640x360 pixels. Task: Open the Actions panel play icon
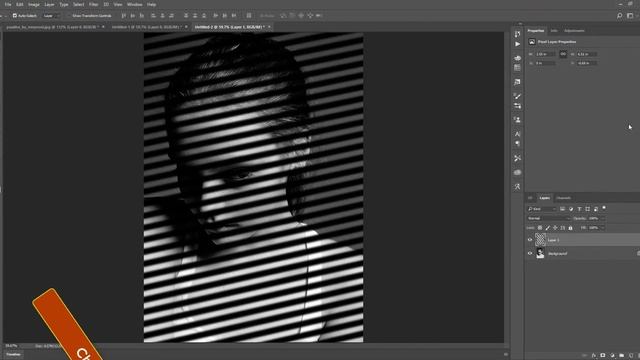pyautogui.click(x=518, y=44)
